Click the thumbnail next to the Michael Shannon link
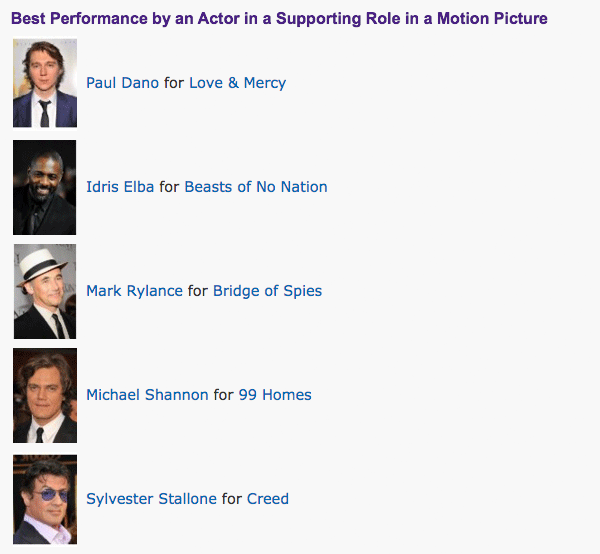 [45, 395]
